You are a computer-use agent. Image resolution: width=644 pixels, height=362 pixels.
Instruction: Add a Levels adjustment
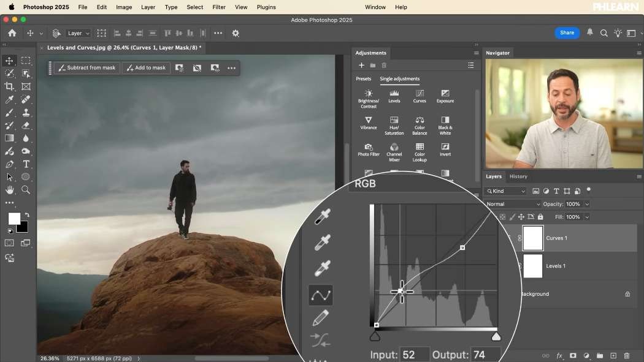point(394,96)
